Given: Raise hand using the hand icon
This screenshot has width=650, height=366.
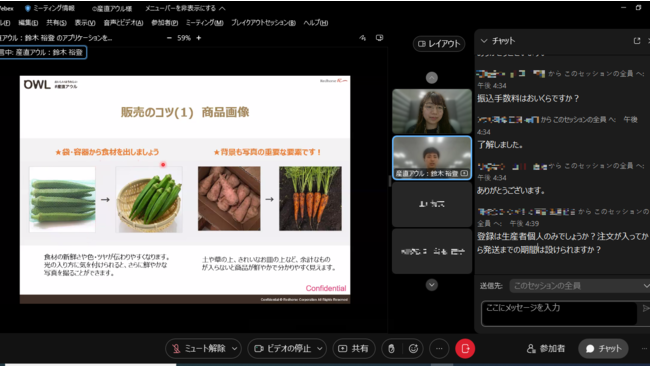Looking at the screenshot, I should point(391,349).
